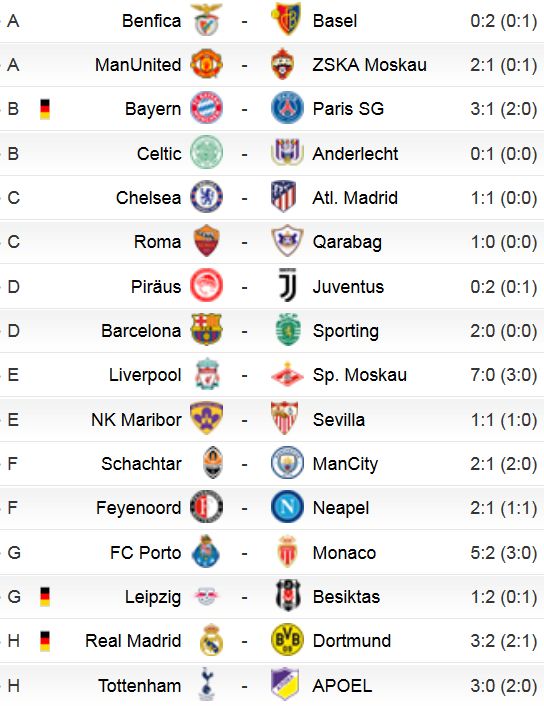Select the Liverpool crest icon
Viewport: 544px width, 706px height.
click(207, 374)
